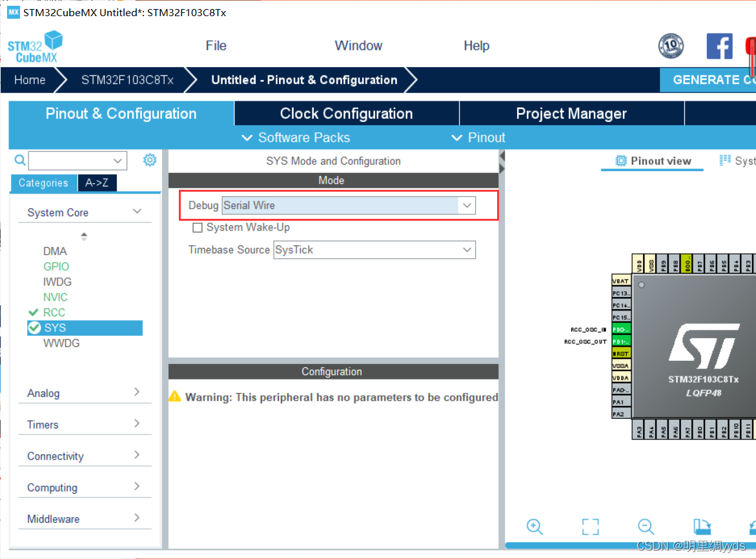
Task: Select RCC in System Core list
Action: (54, 312)
